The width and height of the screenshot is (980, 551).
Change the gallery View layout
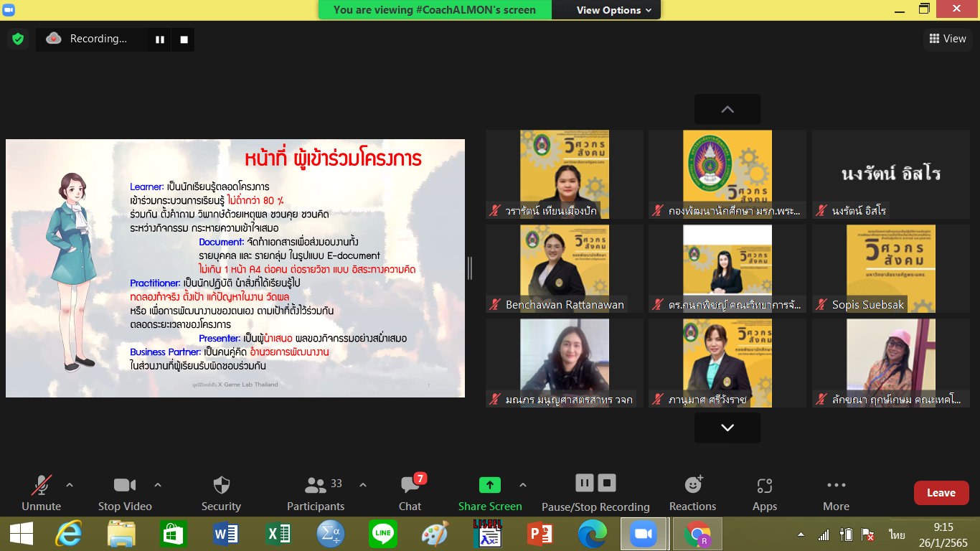[947, 39]
